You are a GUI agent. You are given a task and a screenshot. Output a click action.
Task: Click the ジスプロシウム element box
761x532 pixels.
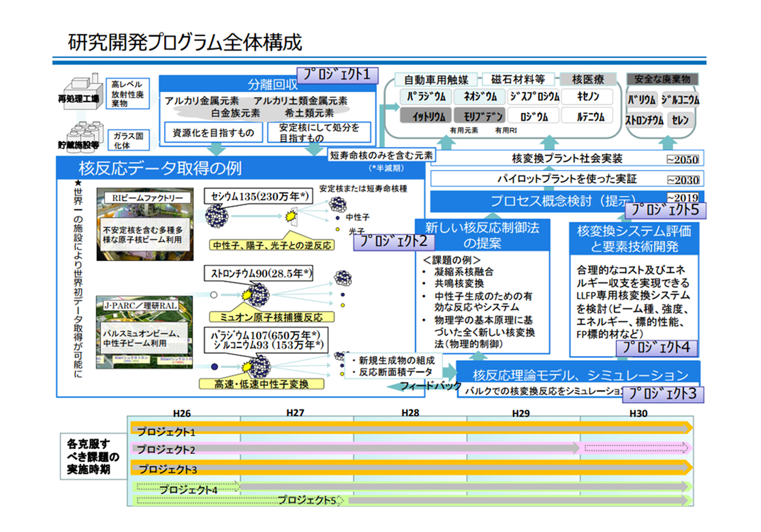pos(534,97)
